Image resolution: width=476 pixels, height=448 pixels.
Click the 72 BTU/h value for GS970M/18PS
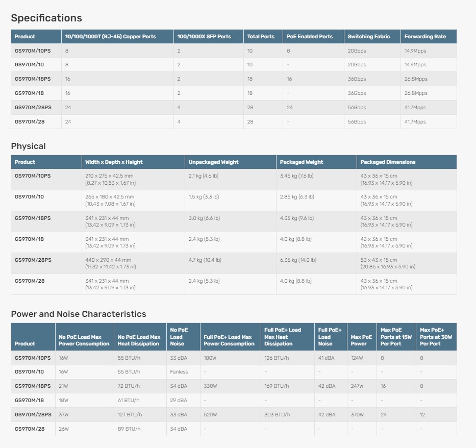coord(129,386)
